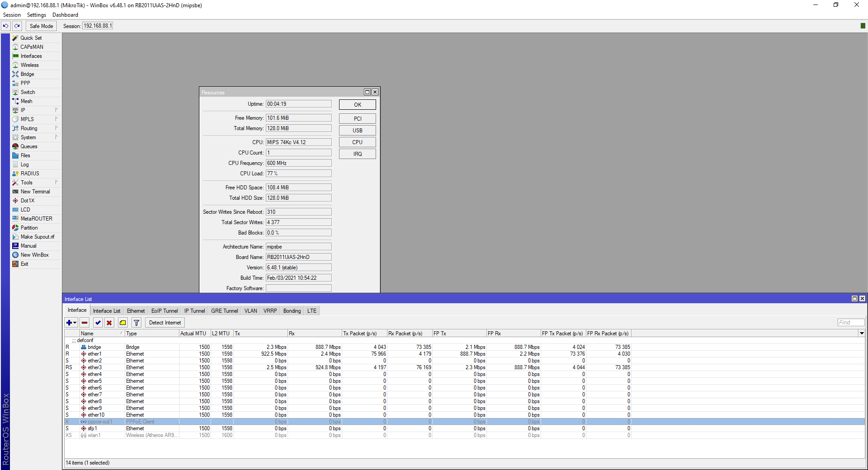Viewport: 868px width, 470px height.
Task: Launch New Terminal from the sidebar
Action: [36, 192]
